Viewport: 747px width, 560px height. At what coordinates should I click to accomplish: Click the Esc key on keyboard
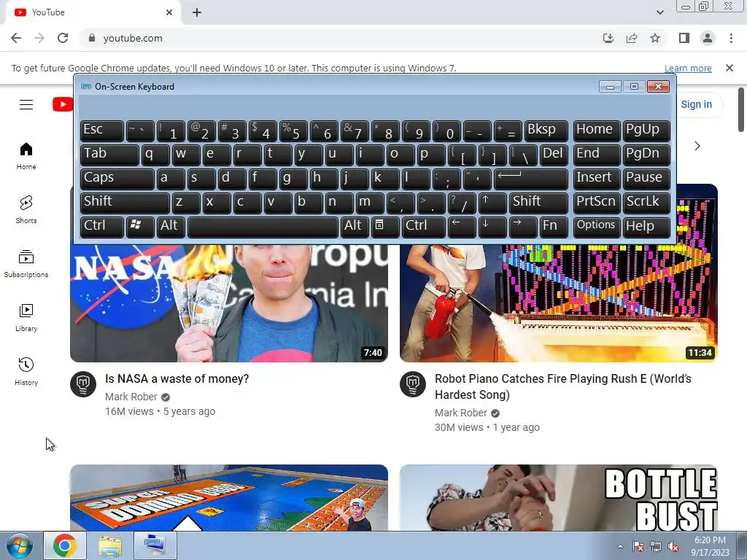[102, 131]
